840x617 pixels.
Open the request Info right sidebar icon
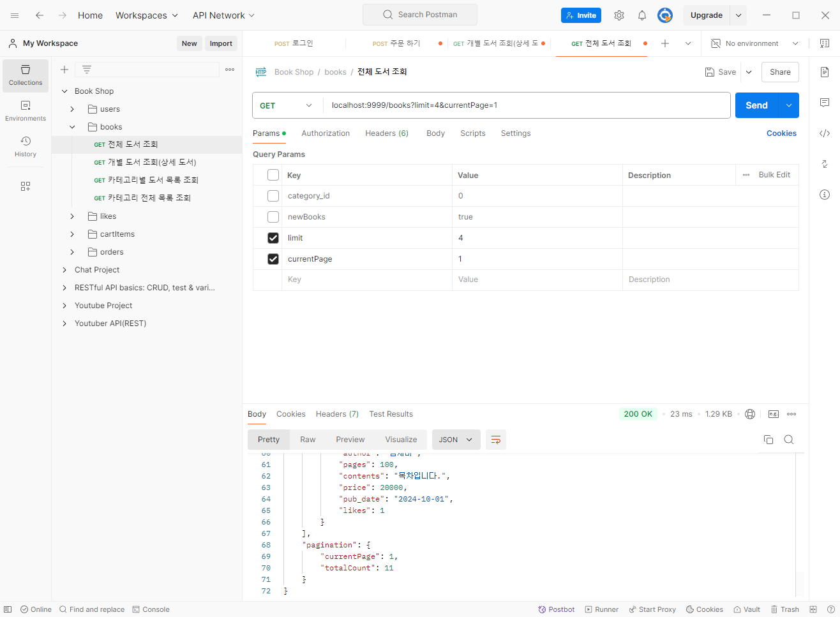[x=825, y=195]
